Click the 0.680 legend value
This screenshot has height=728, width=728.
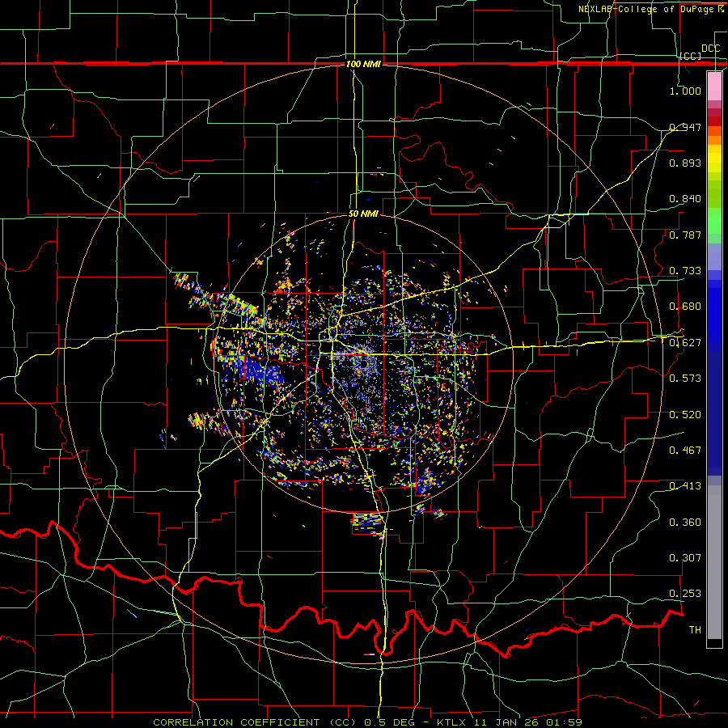pos(685,307)
